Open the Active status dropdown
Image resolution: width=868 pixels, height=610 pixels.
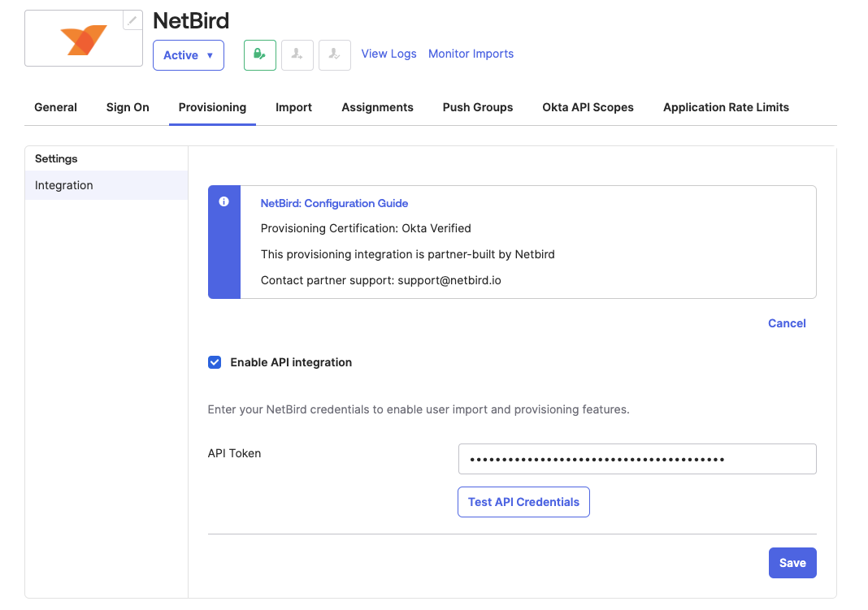click(189, 55)
